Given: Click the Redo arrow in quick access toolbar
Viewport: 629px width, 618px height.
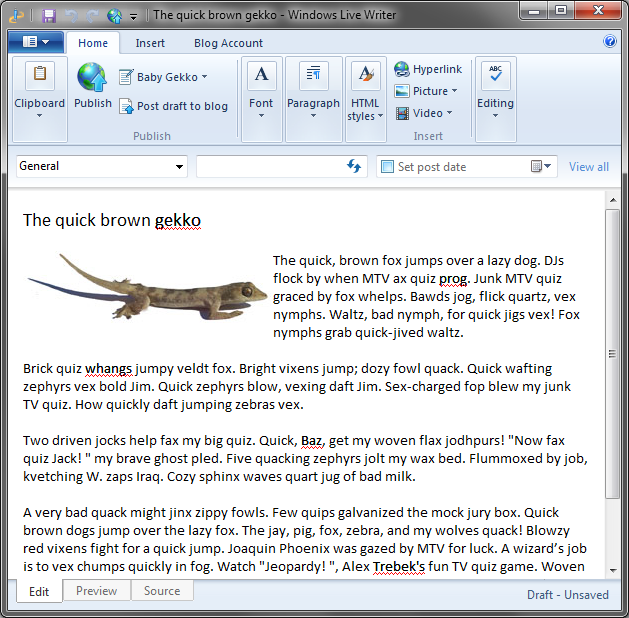Looking at the screenshot, I should (93, 16).
